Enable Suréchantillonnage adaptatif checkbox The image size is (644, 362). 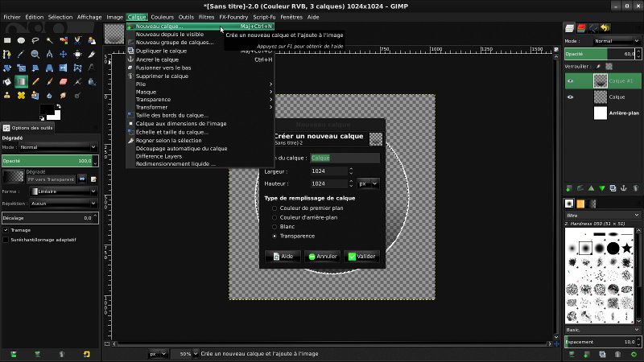click(6, 240)
